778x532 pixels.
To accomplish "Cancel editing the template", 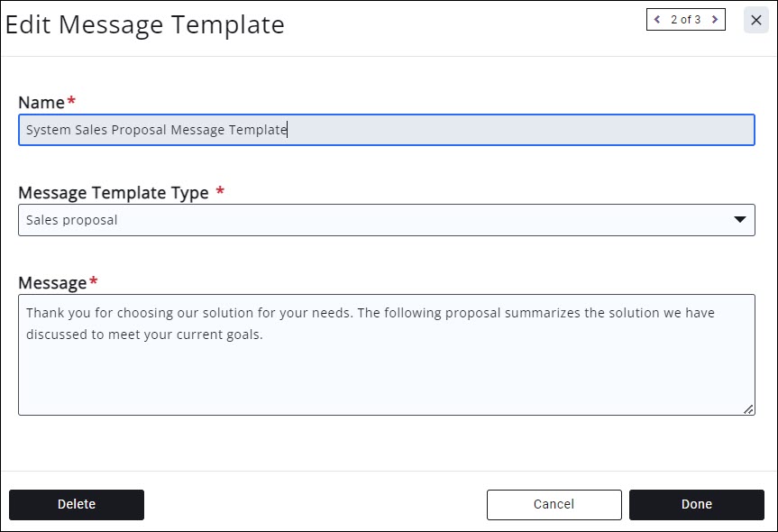I will tap(554, 505).
